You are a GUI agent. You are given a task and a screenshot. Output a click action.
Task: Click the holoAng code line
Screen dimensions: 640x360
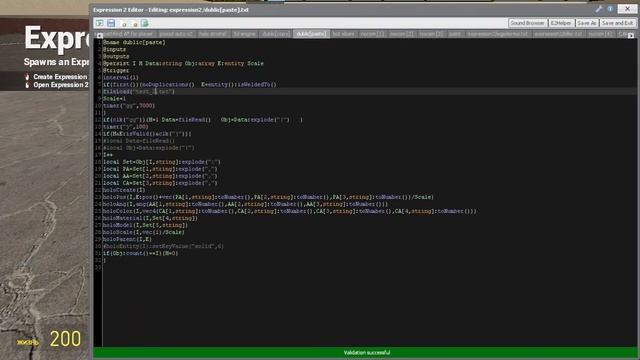coord(245,204)
